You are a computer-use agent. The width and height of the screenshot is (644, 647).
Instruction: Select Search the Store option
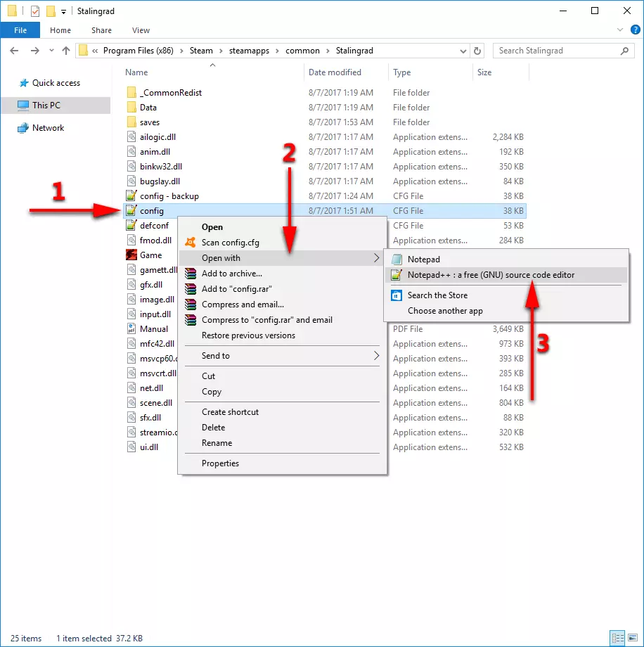click(505, 295)
